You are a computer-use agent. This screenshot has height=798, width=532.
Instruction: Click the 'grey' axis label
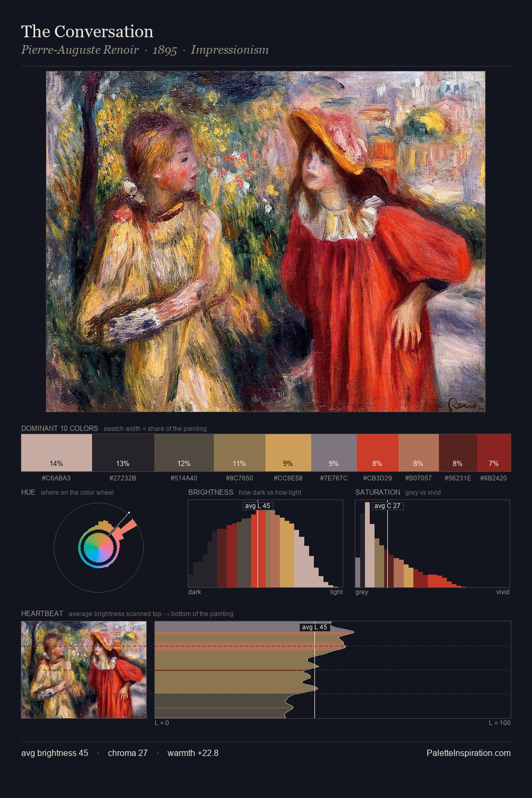362,592
